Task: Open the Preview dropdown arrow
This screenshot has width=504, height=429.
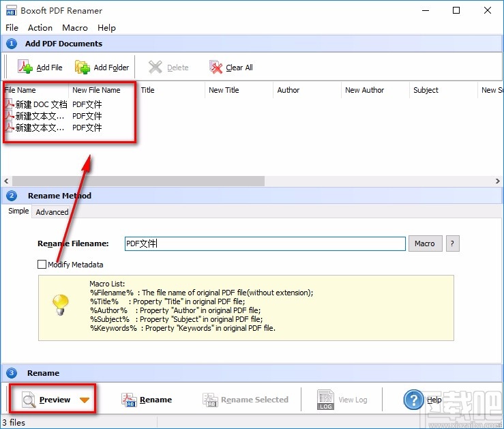Action: click(x=85, y=400)
